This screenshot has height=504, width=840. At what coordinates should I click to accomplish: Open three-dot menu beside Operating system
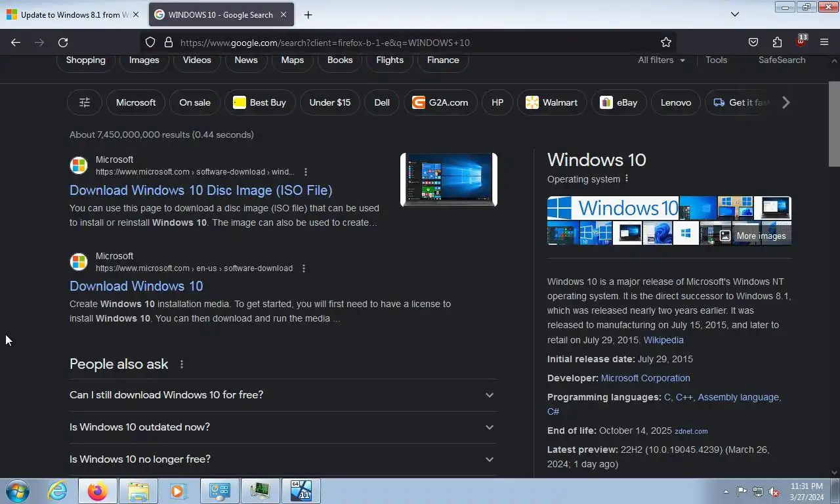(x=627, y=178)
